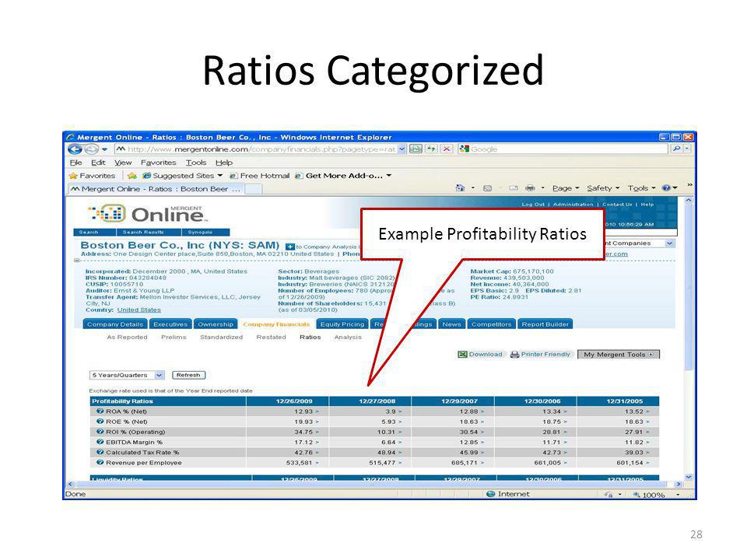Click the help icon beside EBITDA Margin %
747x560 pixels.
coord(100,442)
